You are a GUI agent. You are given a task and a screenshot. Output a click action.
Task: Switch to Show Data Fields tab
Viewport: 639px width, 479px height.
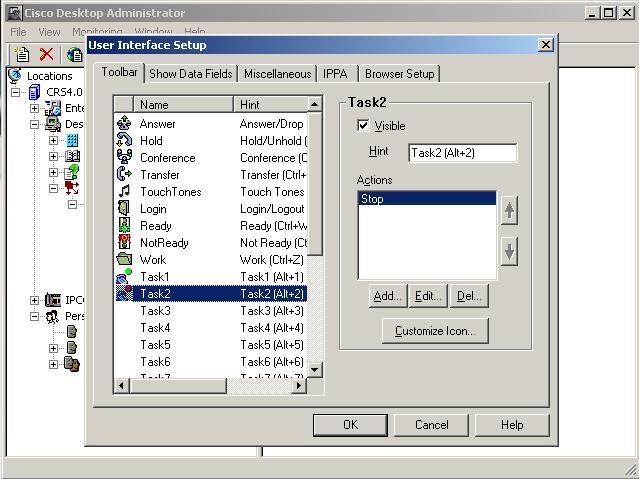[x=191, y=74]
